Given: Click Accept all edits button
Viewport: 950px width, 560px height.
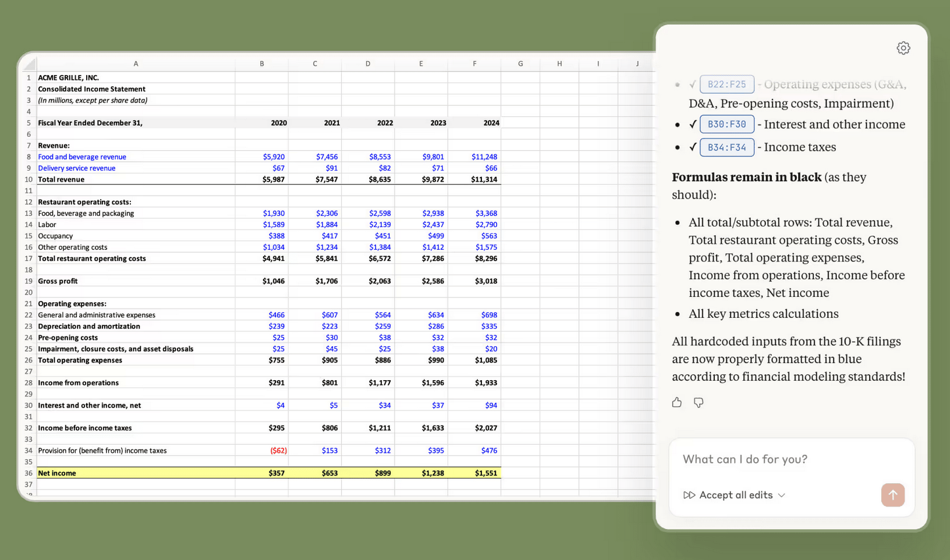Looking at the screenshot, I should click(x=736, y=495).
